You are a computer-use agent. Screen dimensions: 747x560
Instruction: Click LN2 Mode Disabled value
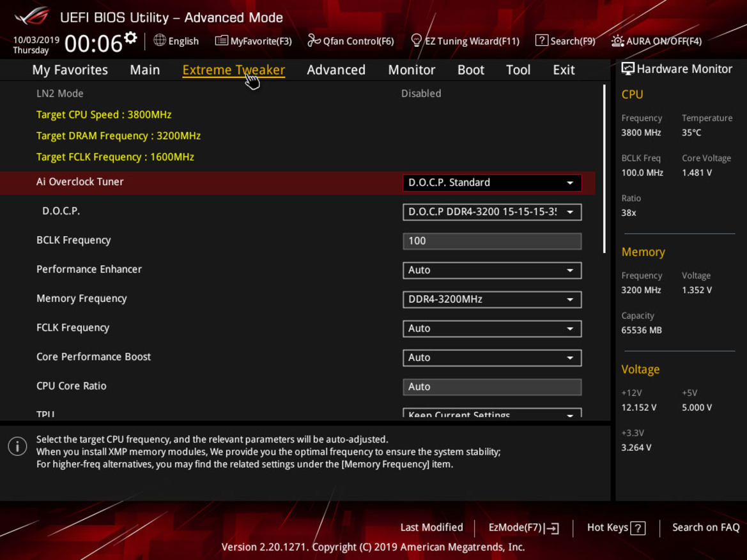(421, 93)
